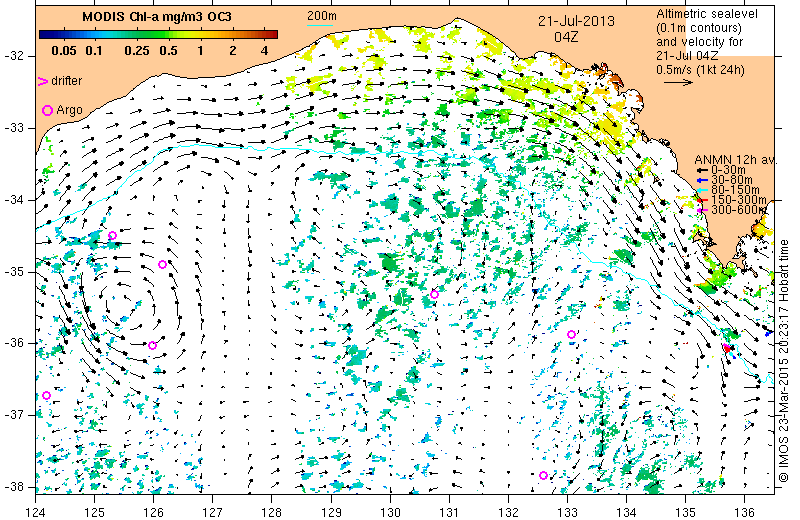Screen dimensions: 800x520
Task: Click the 136 longitude axis label
Action: tap(745, 511)
